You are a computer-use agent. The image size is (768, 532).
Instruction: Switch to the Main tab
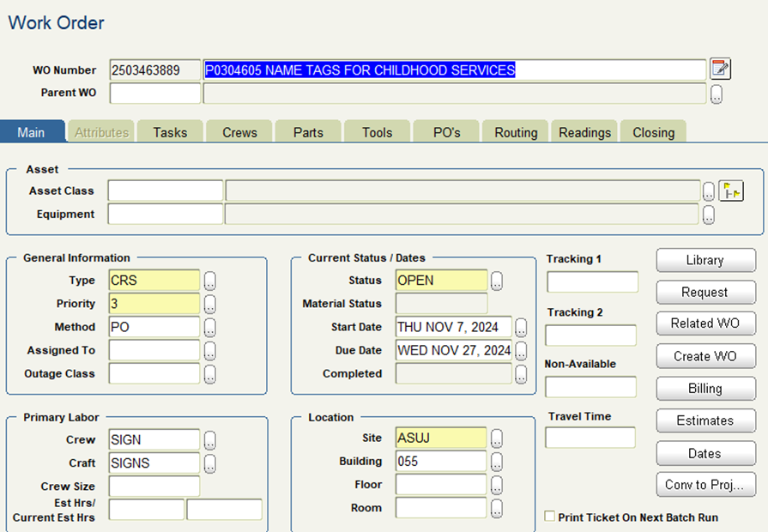pyautogui.click(x=33, y=132)
